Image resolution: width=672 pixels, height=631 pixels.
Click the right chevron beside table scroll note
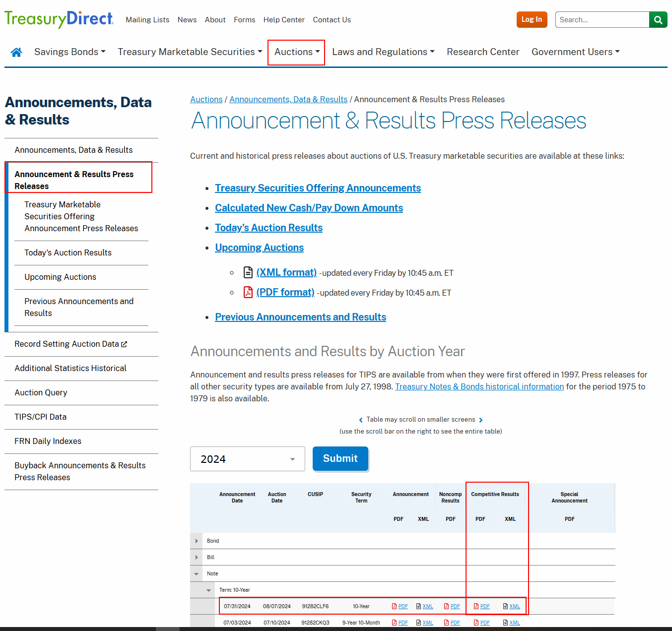(x=481, y=420)
